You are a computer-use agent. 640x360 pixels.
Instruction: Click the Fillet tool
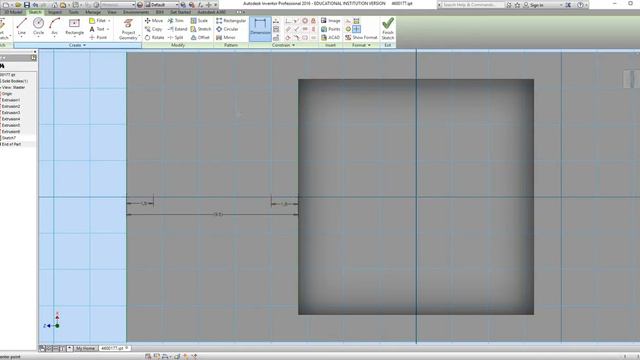coord(98,20)
